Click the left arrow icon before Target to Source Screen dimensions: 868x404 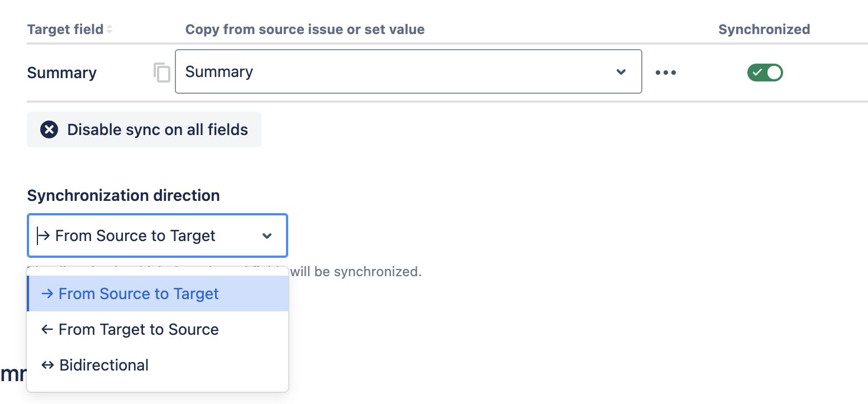pos(47,330)
